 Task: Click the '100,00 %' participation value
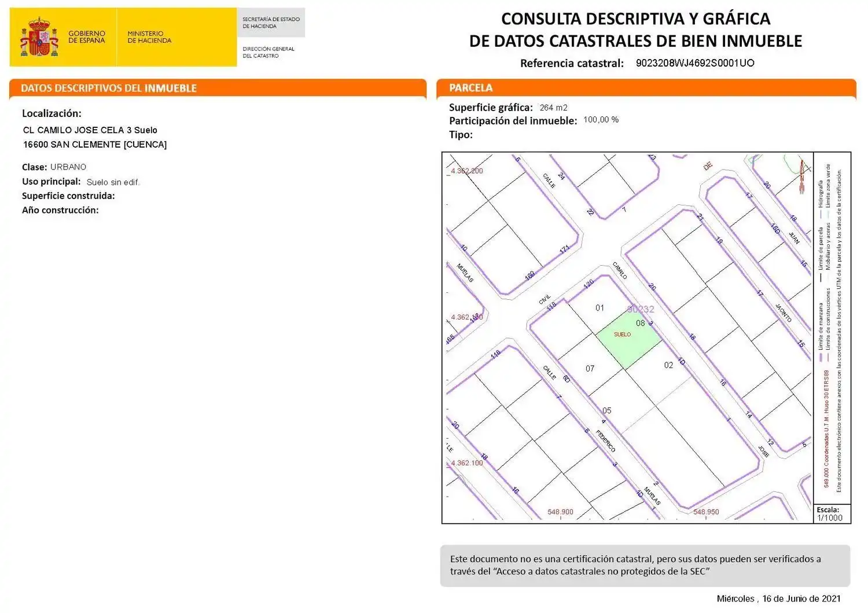[601, 120]
